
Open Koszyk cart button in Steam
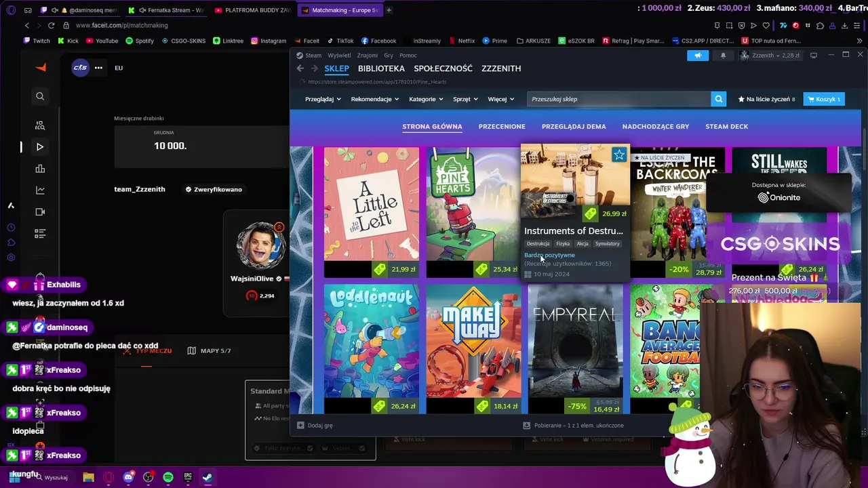pyautogui.click(x=824, y=99)
